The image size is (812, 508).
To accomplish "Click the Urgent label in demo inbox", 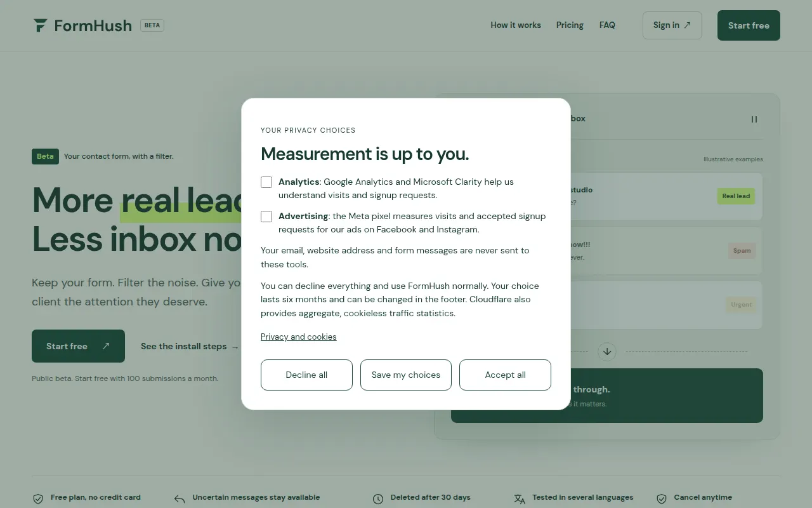I will pyautogui.click(x=741, y=305).
